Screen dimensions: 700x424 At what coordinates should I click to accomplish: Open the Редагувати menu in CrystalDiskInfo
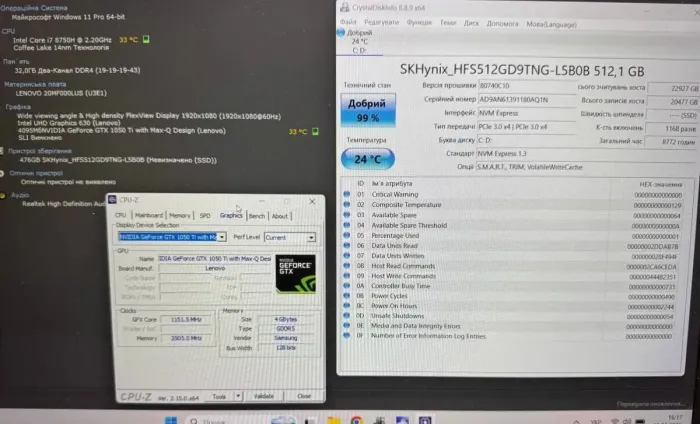click(x=381, y=23)
